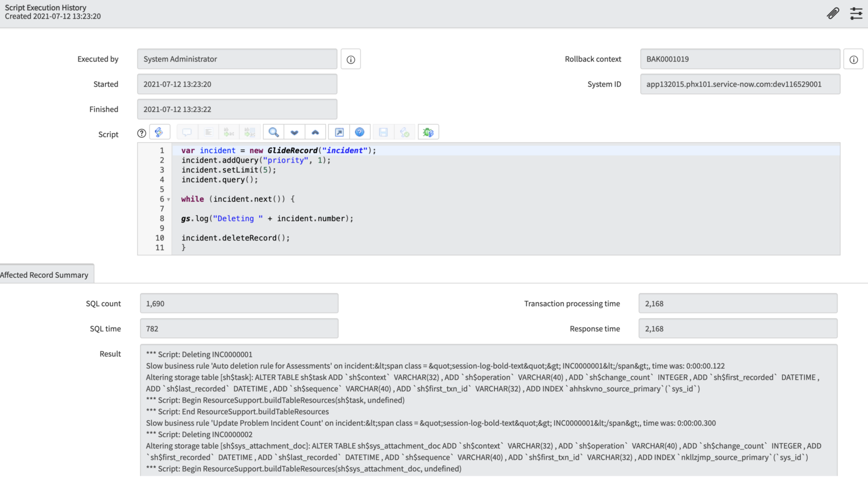Select the Format Code icon
868x480 pixels.
click(209, 132)
